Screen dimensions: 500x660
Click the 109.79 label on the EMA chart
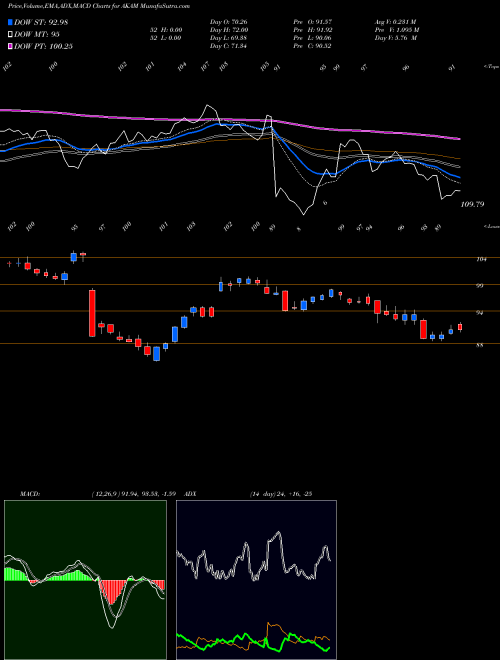[473, 205]
